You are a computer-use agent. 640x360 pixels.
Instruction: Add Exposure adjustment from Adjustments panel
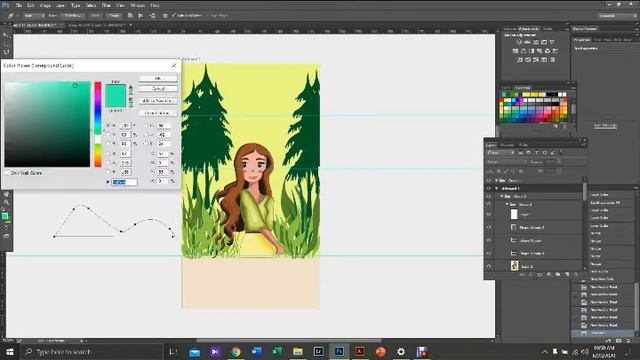pyautogui.click(x=544, y=42)
